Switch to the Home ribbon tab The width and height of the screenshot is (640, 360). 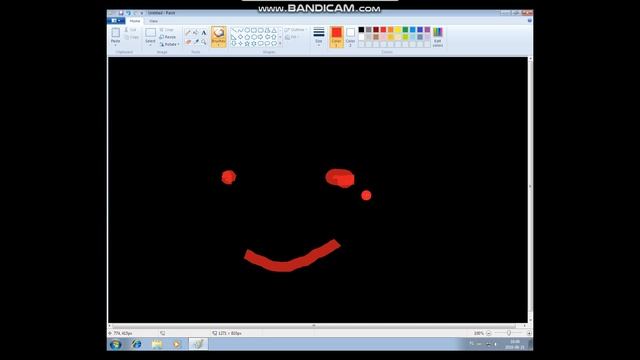135,21
